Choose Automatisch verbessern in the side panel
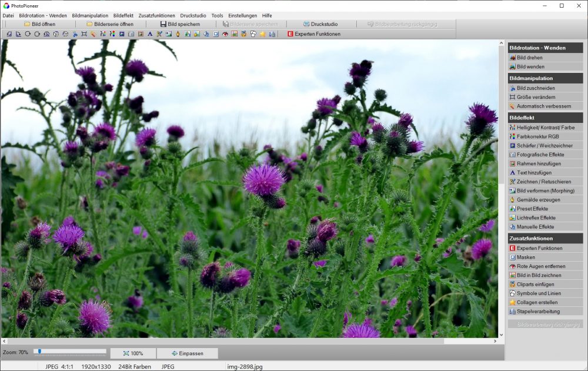Image resolution: width=588 pixels, height=371 pixels. click(x=544, y=106)
